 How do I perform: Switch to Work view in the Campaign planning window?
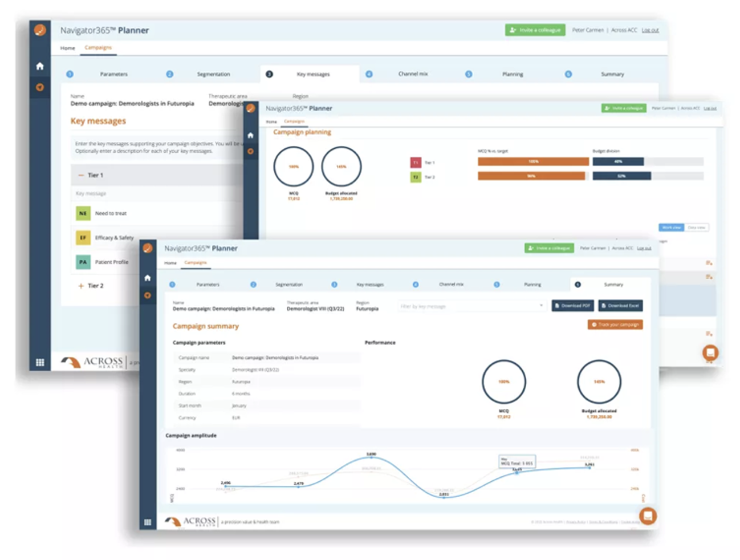[x=672, y=228]
